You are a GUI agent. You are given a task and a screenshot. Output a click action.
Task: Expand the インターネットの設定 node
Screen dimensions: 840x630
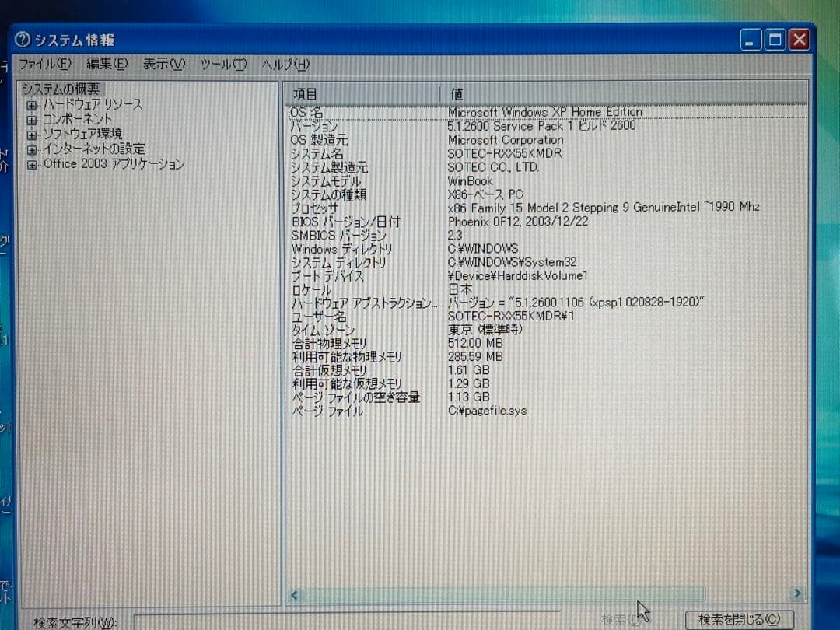32,149
